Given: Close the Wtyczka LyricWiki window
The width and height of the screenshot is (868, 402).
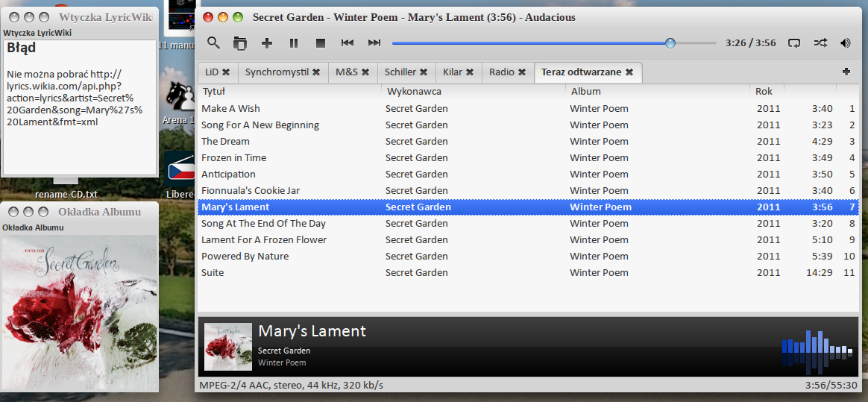Looking at the screenshot, I should pyautogui.click(x=14, y=18).
